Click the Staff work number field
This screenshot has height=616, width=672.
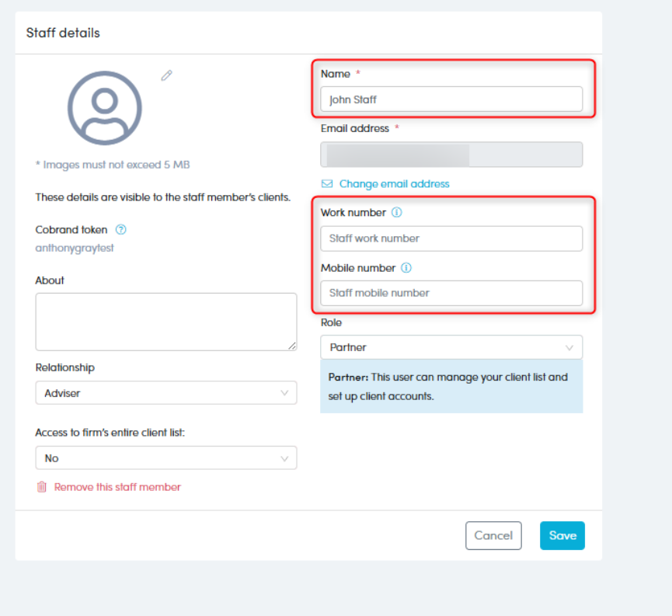[451, 238]
